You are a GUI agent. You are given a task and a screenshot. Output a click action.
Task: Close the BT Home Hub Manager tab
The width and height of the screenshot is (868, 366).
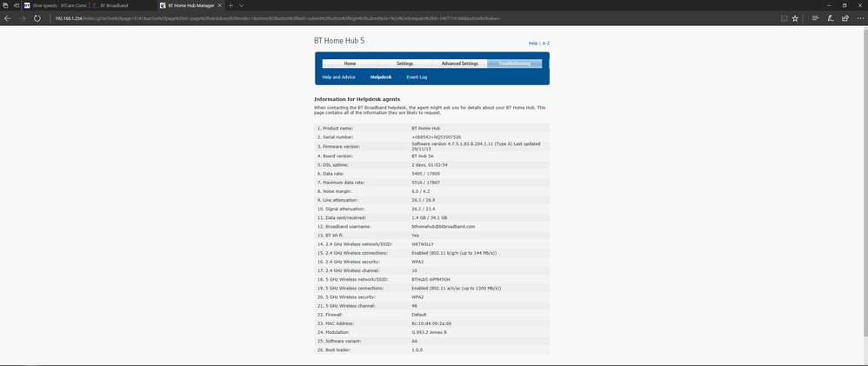click(220, 5)
